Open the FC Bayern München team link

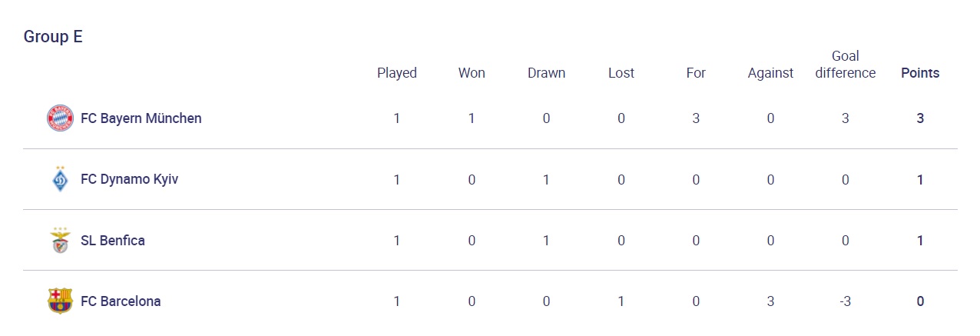[141, 118]
